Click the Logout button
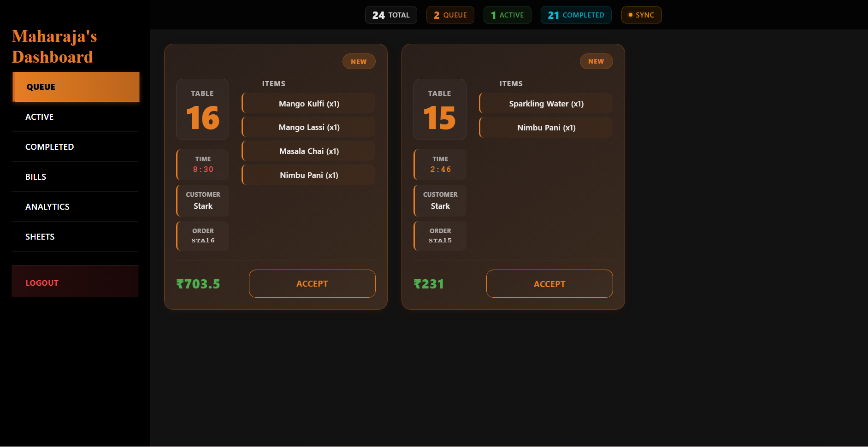Image resolution: width=868 pixels, height=447 pixels. coord(75,282)
